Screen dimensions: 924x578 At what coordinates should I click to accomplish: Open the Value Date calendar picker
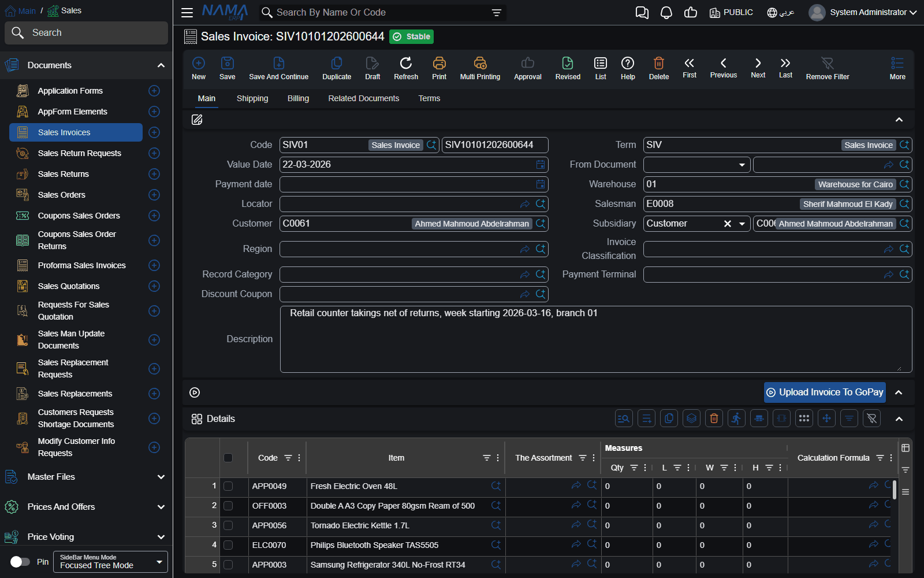541,165
